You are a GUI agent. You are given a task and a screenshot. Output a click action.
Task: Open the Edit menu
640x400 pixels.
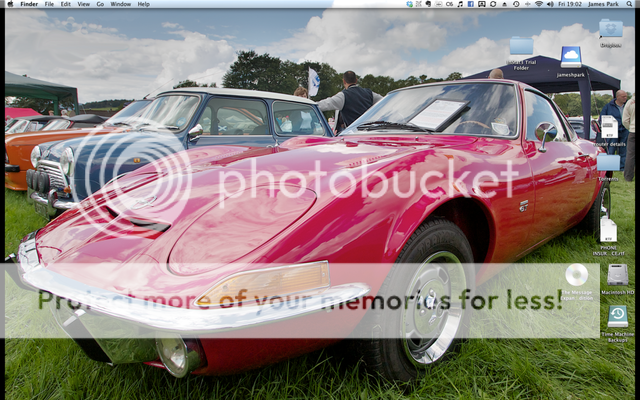point(65,4)
